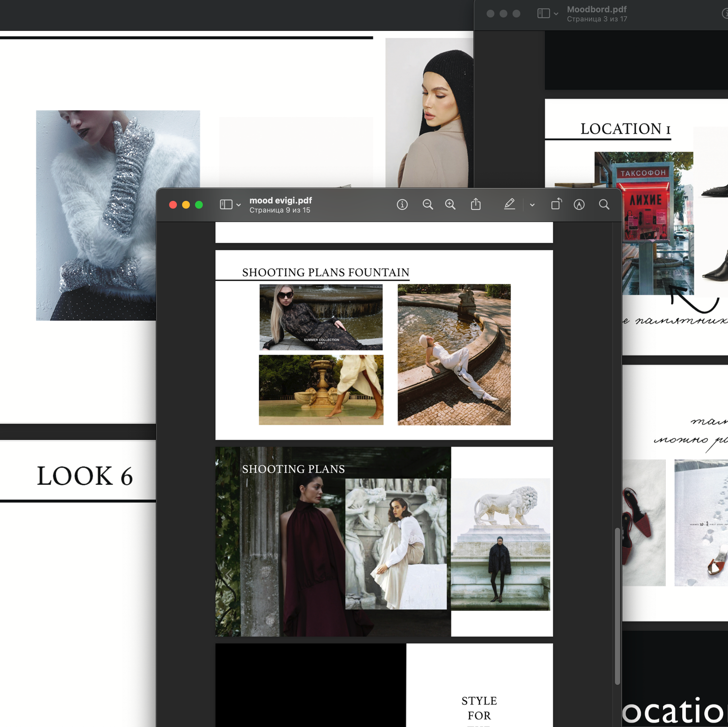Expand sidebar view options in mood evigi.pdf

239,205
